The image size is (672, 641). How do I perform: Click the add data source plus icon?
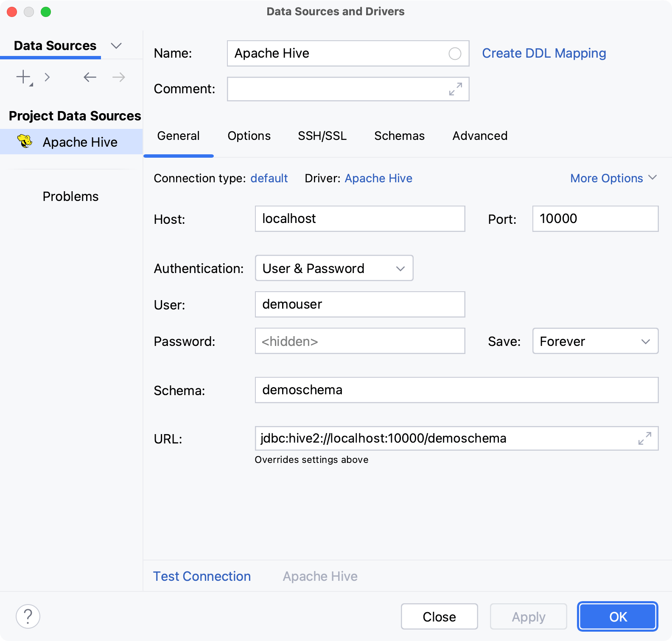(x=24, y=77)
